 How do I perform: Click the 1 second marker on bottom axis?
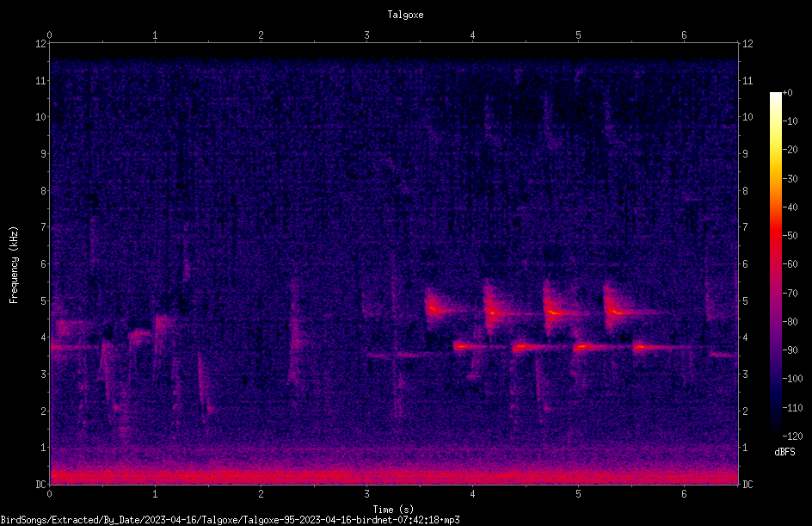(155, 494)
